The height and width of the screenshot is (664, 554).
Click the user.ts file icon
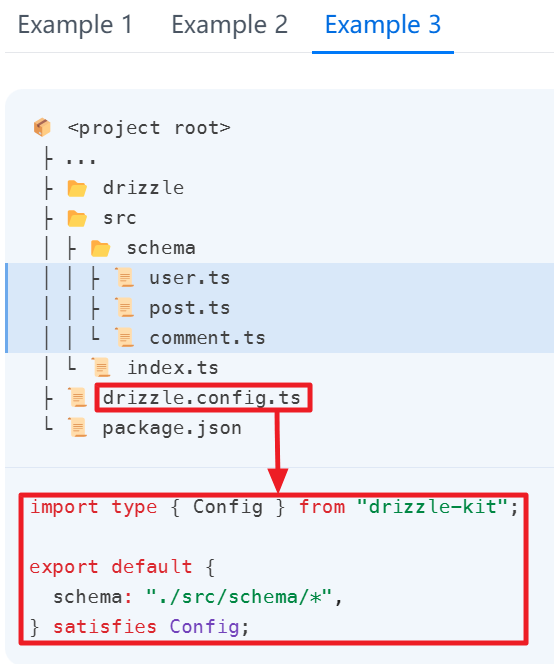pos(125,278)
